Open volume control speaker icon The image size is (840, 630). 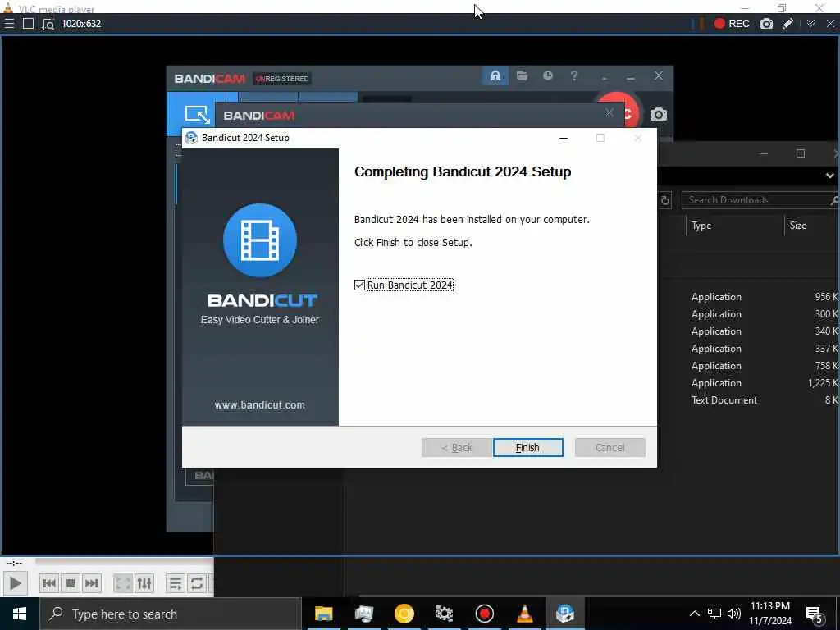pos(734,614)
